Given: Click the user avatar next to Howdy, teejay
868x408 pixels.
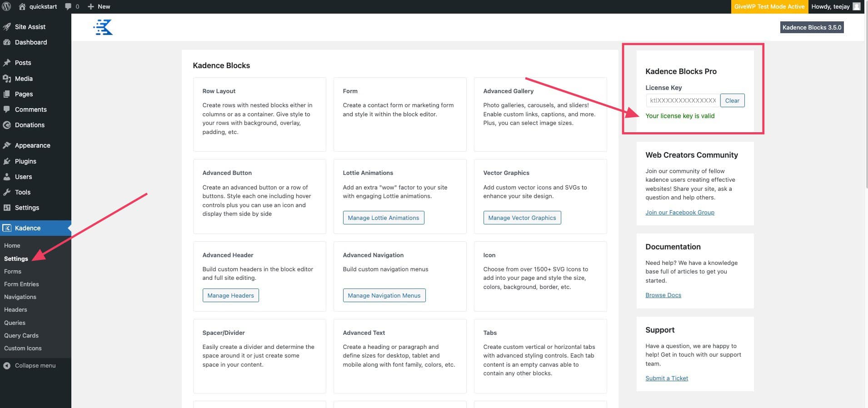Looking at the screenshot, I should [x=857, y=6].
